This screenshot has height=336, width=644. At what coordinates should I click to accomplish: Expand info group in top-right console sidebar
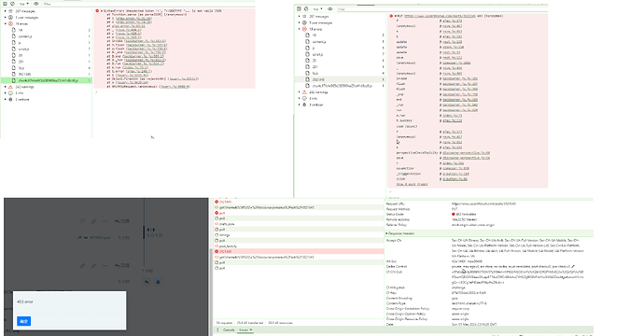tap(300, 99)
